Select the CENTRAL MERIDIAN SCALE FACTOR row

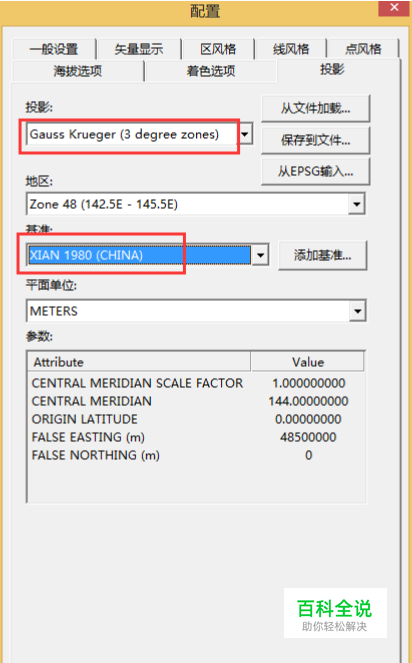click(x=196, y=383)
